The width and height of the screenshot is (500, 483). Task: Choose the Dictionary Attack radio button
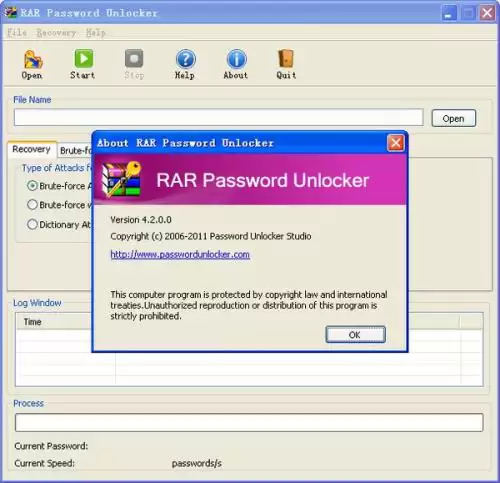(32, 224)
